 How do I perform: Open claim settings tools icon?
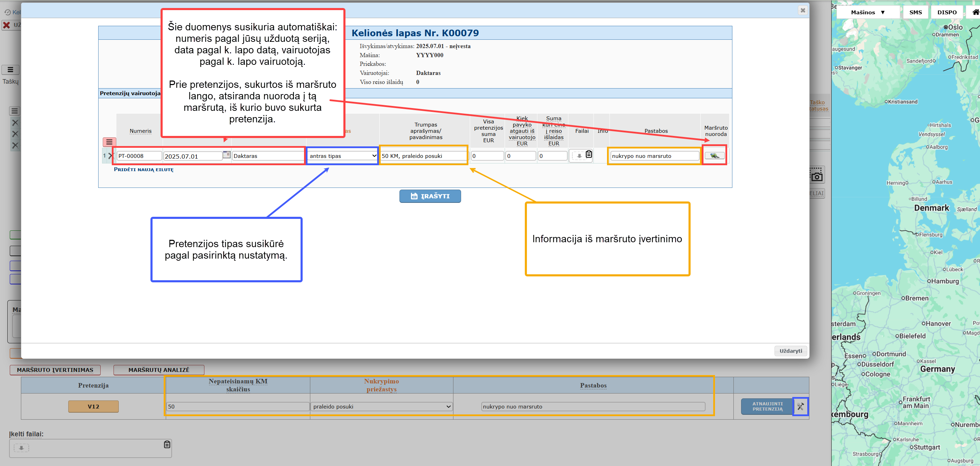coord(800,406)
